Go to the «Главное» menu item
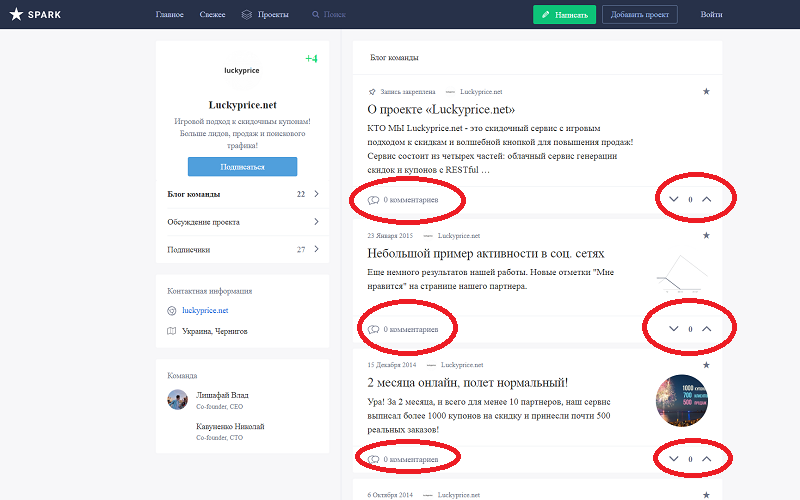The width and height of the screenshot is (800, 500). (x=171, y=15)
